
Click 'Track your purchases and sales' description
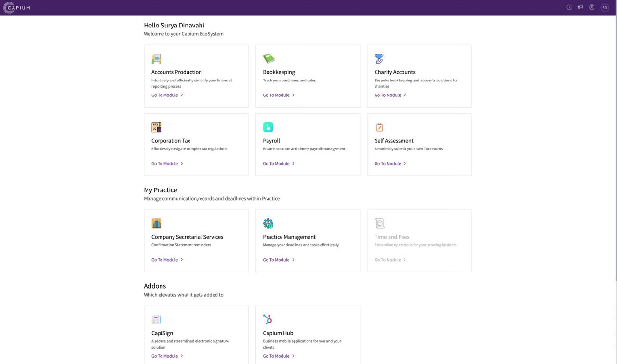289,81
